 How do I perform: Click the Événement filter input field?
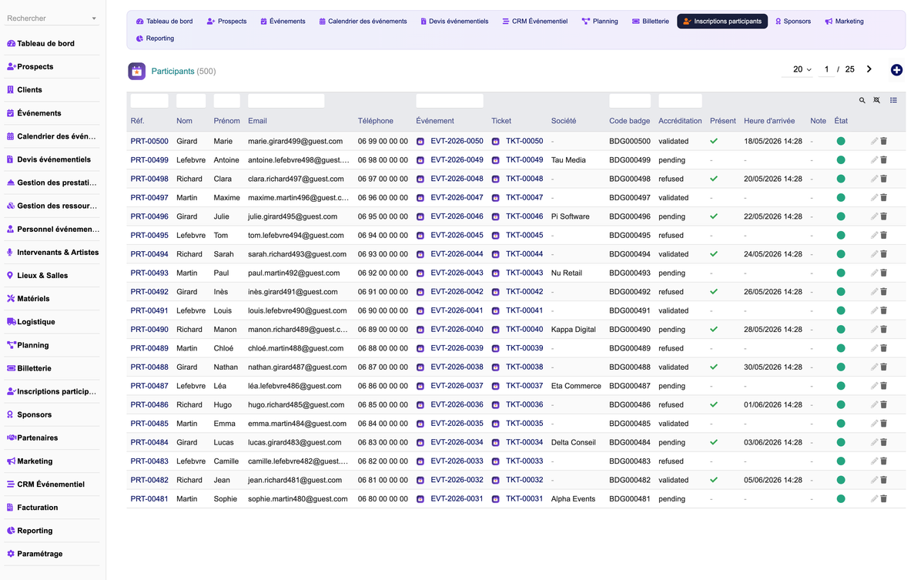pos(450,101)
